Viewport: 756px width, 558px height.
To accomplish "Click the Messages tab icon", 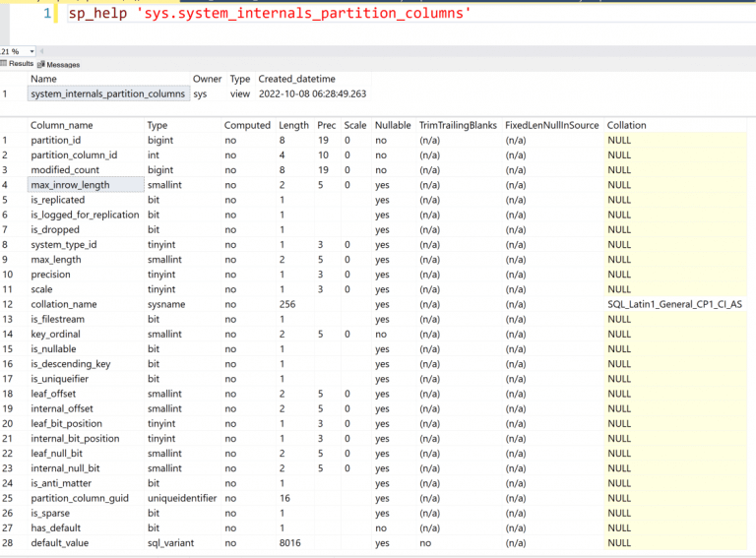I will click(41, 64).
